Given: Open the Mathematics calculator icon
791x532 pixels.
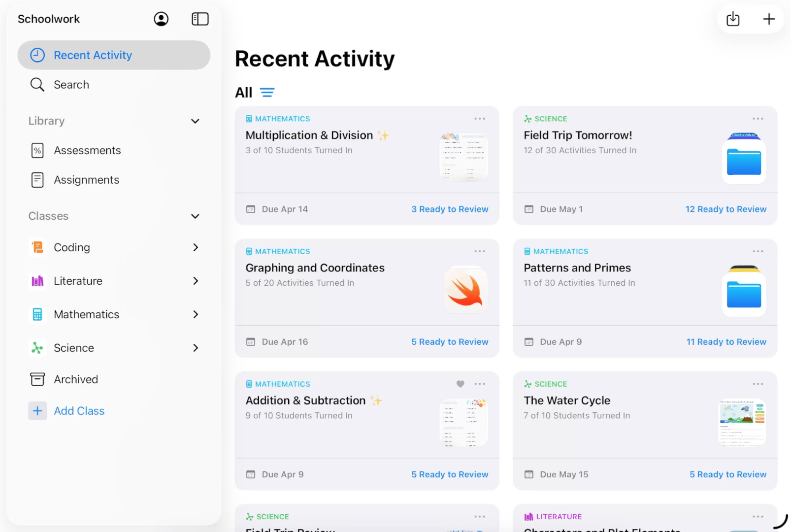Looking at the screenshot, I should click(x=37, y=314).
